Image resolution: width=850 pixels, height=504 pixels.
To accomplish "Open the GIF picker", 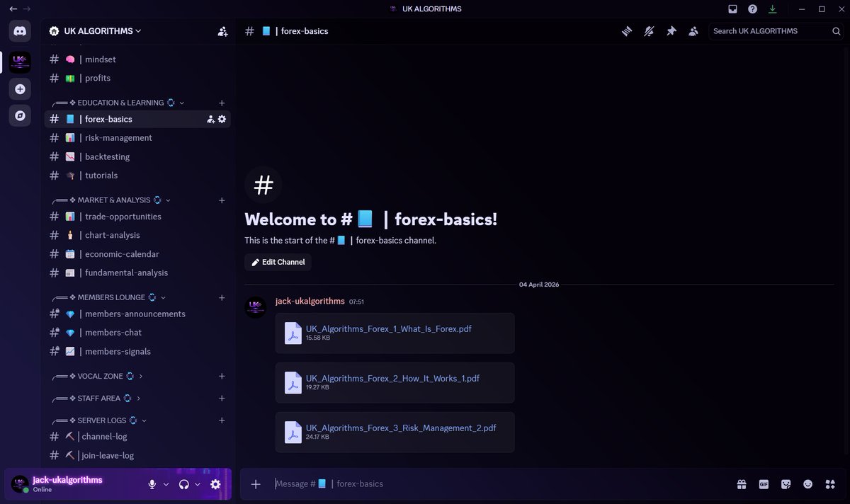I will pos(764,484).
